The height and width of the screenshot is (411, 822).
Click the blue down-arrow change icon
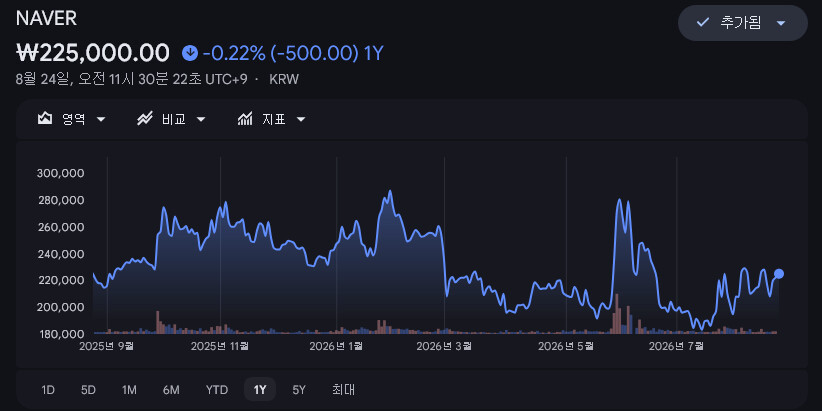coord(190,53)
